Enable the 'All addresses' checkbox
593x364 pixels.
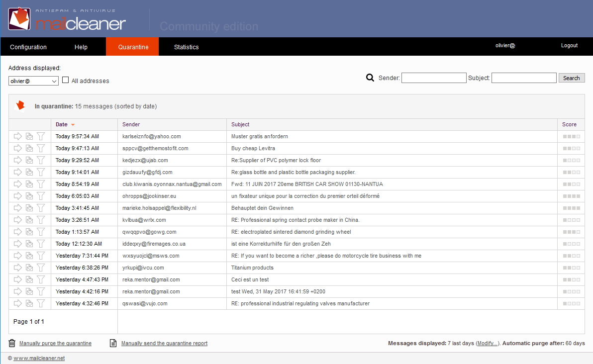65,80
